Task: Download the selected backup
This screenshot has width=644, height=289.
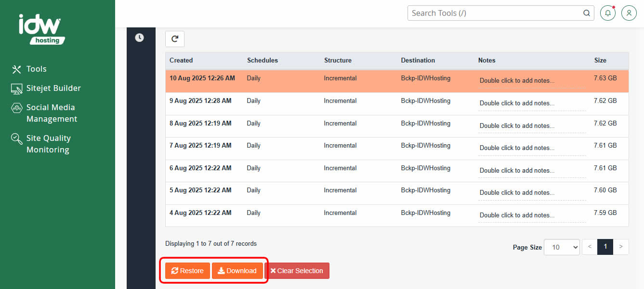Action: (237, 271)
